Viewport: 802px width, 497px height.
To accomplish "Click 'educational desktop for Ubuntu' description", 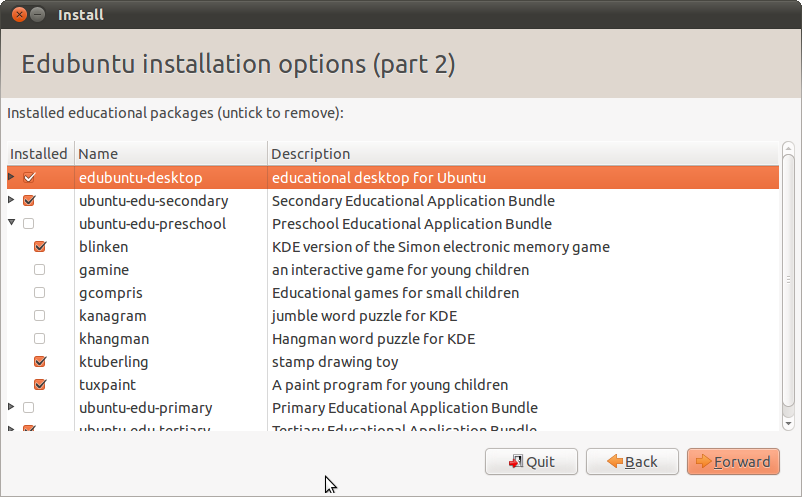I will coord(379,178).
